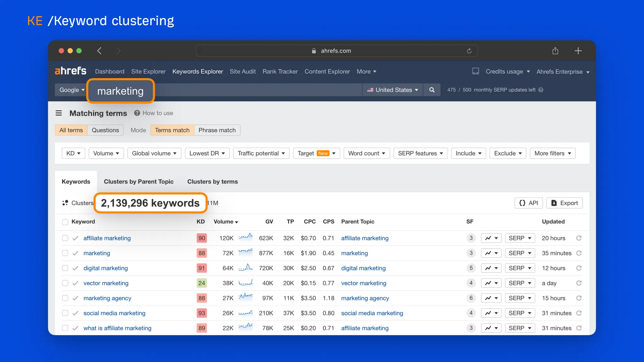Click the SF badge 5 for digital marketing

(471, 268)
